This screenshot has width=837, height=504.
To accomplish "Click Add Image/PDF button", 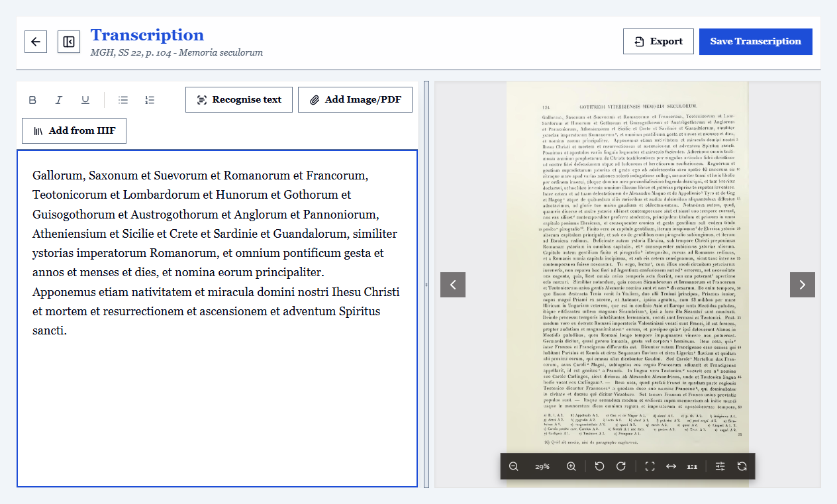I will pos(356,100).
